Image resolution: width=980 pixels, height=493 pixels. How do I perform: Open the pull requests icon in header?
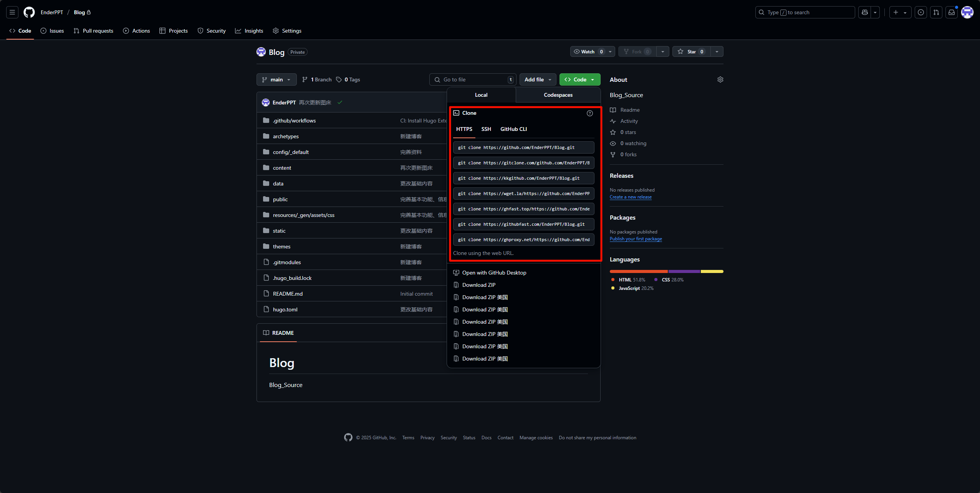pyautogui.click(x=936, y=12)
